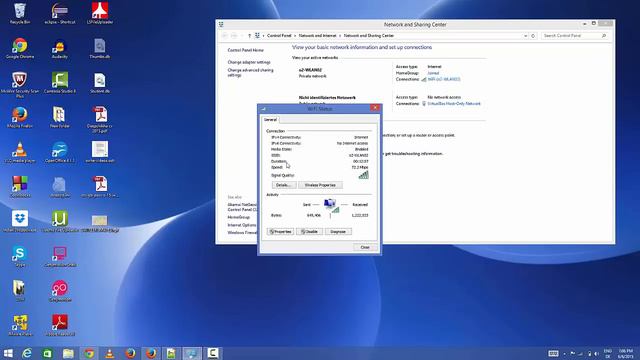Open the green U application desktop shortcut

point(60,222)
